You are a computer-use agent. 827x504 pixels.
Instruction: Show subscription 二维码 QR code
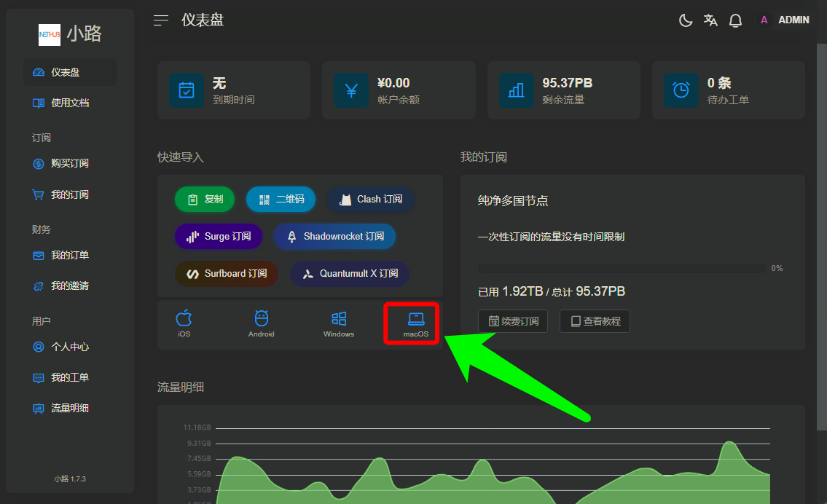[281, 200]
